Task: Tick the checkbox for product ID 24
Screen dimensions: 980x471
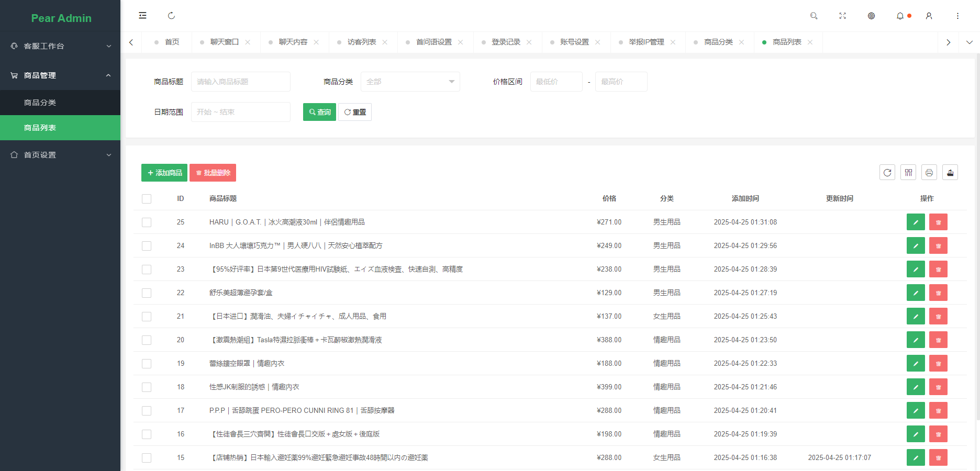Action: click(147, 246)
